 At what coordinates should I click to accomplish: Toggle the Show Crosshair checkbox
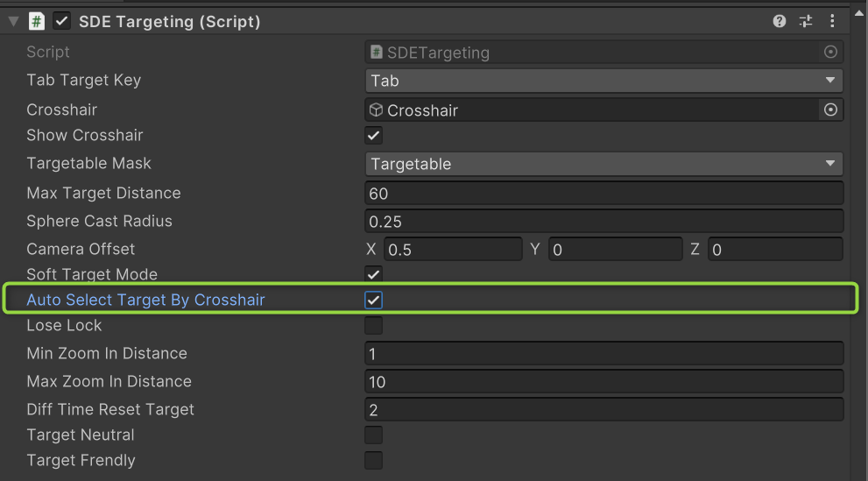pyautogui.click(x=374, y=136)
